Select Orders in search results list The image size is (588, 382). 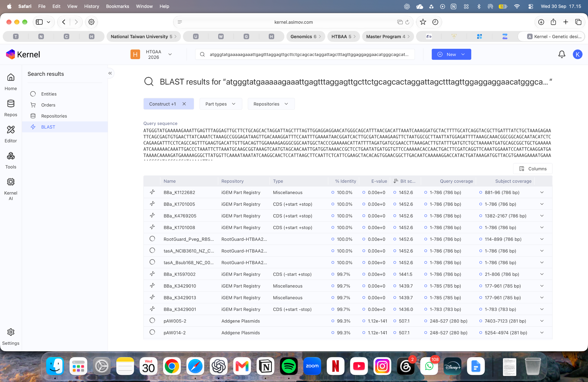point(65,105)
